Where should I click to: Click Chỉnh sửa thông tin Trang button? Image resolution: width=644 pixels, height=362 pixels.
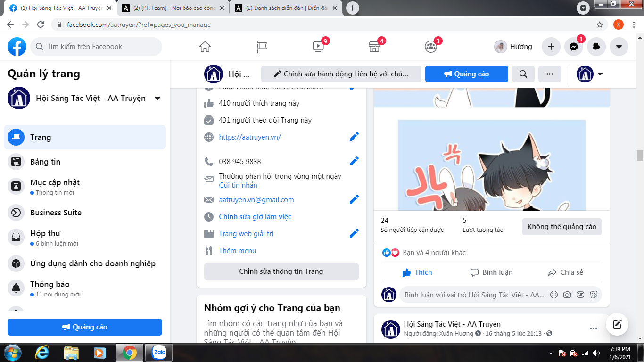point(281,271)
